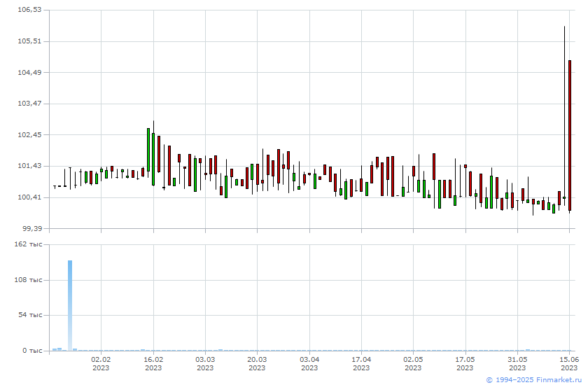The image size is (588, 385).
Task: Click the 101,43 price axis label
Action: click(x=29, y=166)
